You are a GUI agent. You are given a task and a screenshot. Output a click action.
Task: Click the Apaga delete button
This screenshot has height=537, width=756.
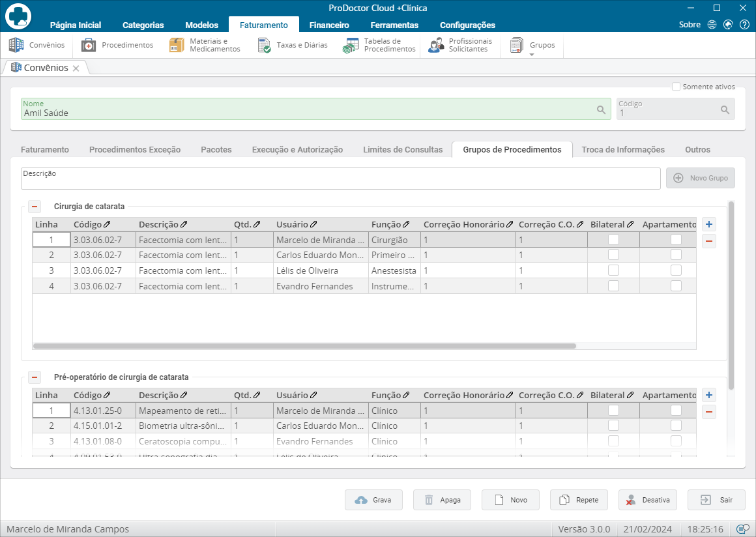(x=442, y=500)
